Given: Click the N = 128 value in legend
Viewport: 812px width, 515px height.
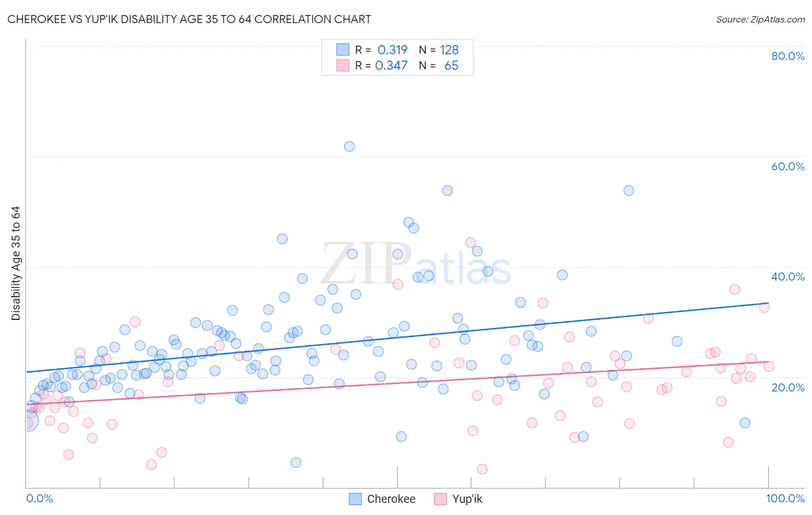Looking at the screenshot, I should tap(439, 50).
